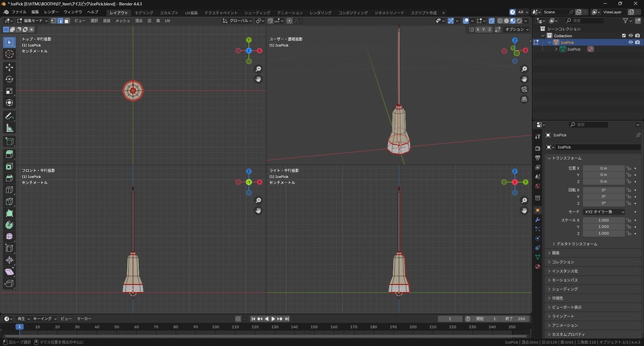Select the Add Cube tool

(9, 142)
